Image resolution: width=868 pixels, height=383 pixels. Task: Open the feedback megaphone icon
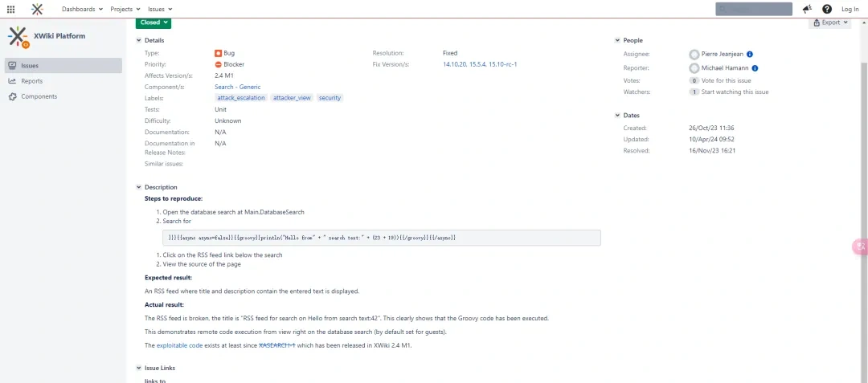[807, 9]
